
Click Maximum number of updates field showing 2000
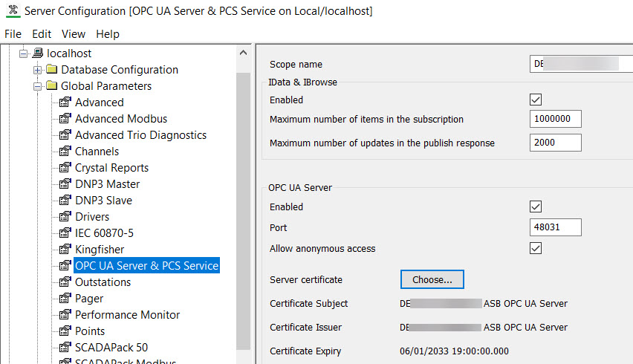pos(556,143)
